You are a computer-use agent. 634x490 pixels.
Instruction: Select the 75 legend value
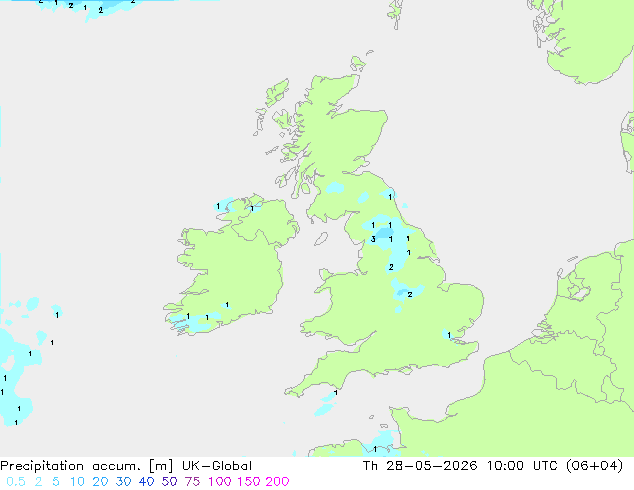[x=192, y=482]
